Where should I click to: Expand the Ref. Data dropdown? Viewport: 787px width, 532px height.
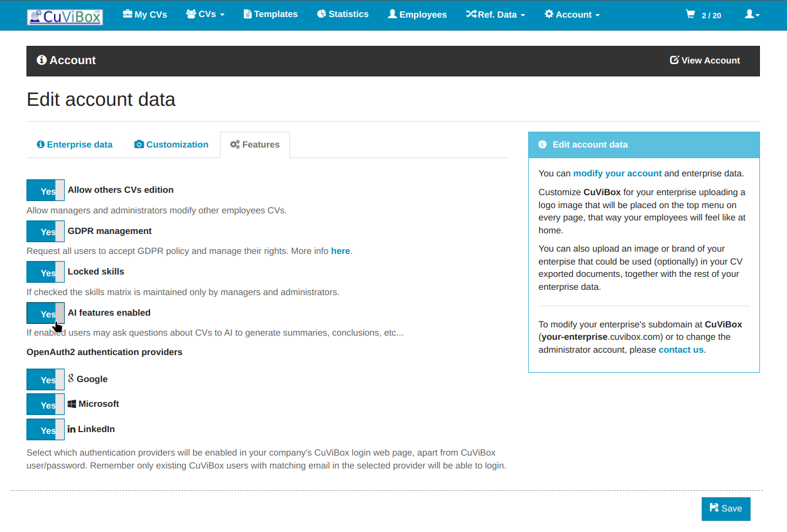[495, 15]
